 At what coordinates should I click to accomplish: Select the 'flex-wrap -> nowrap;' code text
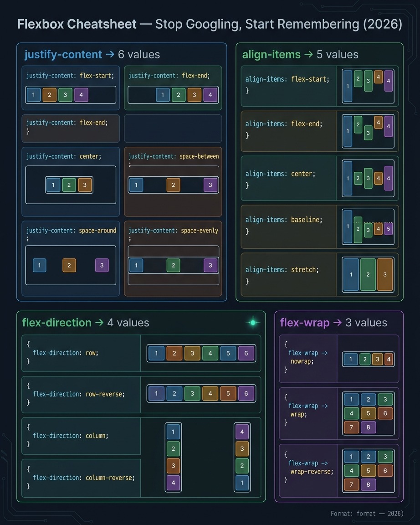(307, 357)
